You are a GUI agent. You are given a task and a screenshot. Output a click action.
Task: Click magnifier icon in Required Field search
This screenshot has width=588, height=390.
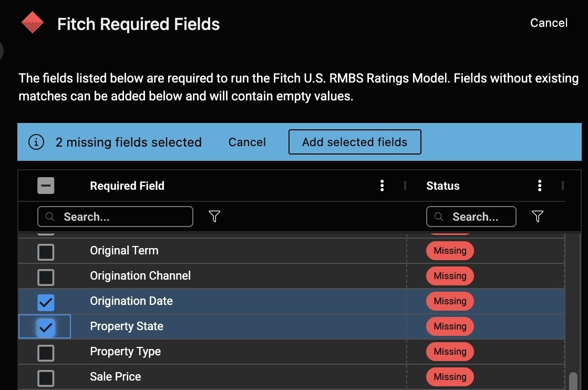50,217
